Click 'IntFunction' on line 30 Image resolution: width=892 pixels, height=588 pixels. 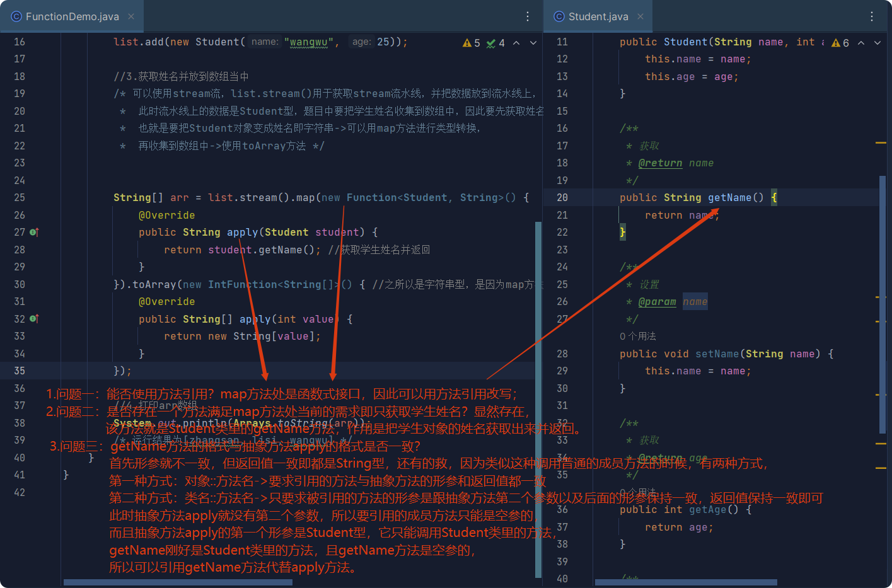point(243,285)
